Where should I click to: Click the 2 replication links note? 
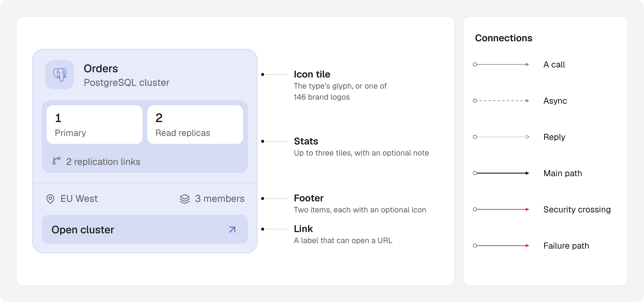[x=103, y=162]
